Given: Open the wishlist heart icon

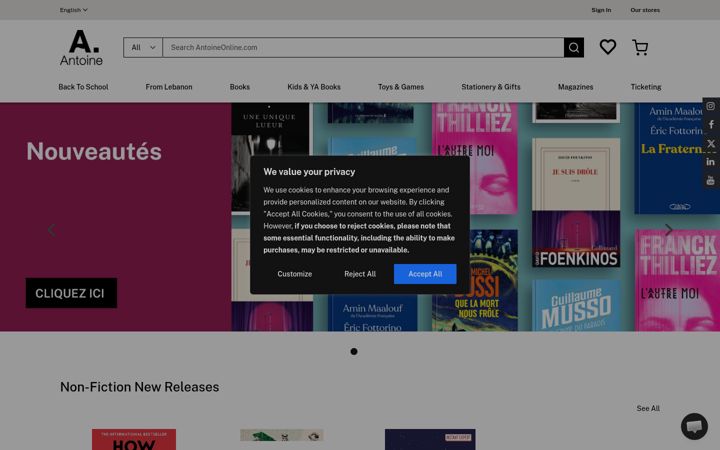Looking at the screenshot, I should click(x=608, y=47).
